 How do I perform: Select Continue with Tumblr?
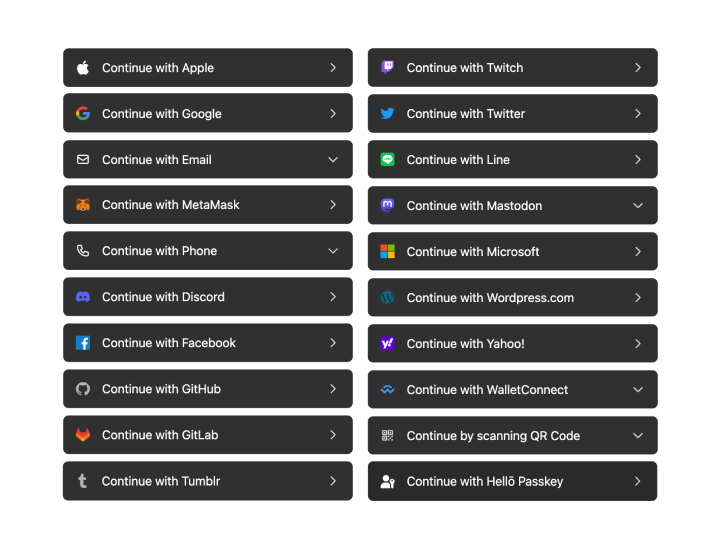point(207,481)
